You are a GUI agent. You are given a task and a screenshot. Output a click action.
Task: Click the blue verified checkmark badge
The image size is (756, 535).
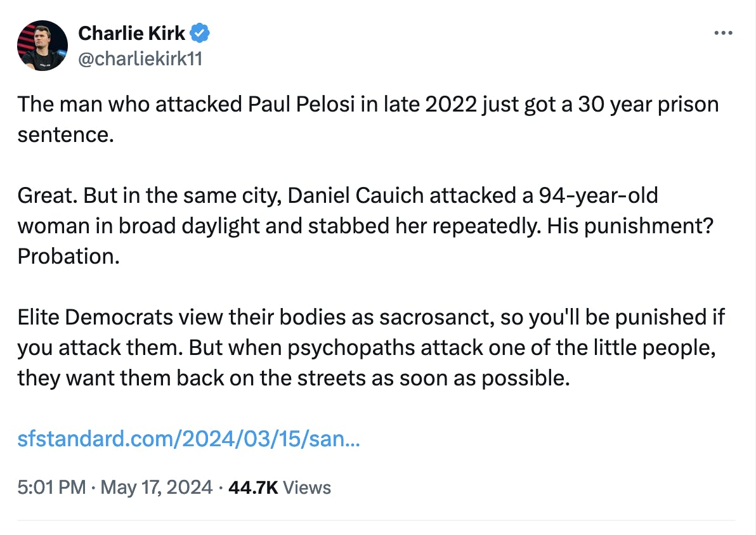click(200, 33)
